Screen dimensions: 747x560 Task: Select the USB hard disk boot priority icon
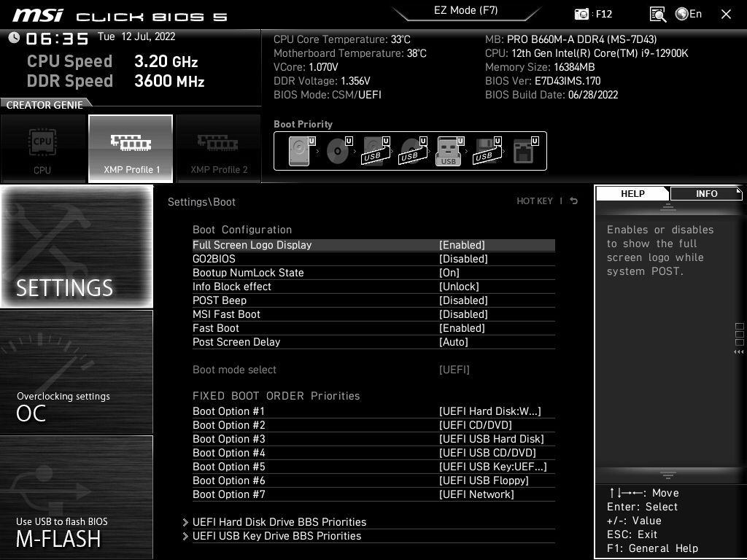pyautogui.click(x=376, y=151)
